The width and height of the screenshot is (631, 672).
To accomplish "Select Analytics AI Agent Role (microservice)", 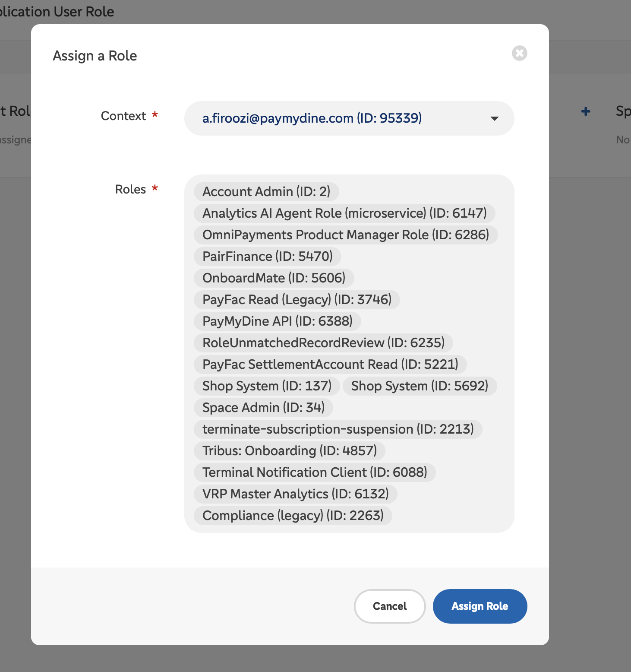I will point(344,213).
